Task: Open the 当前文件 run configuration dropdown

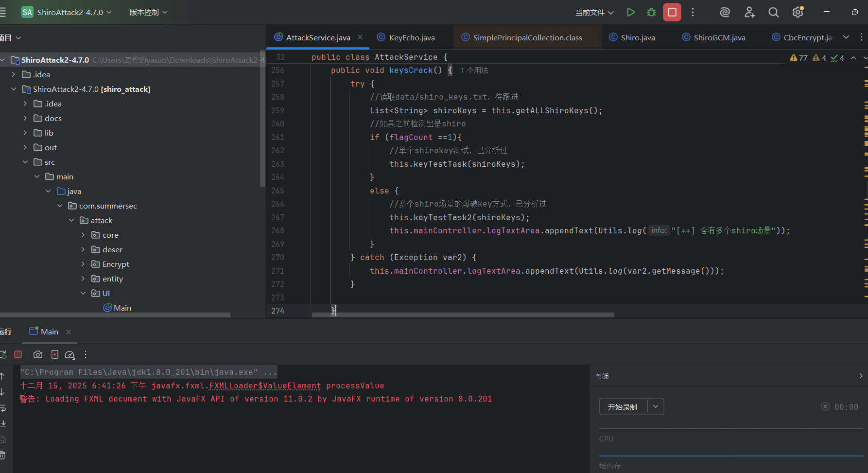Action: 594,12
